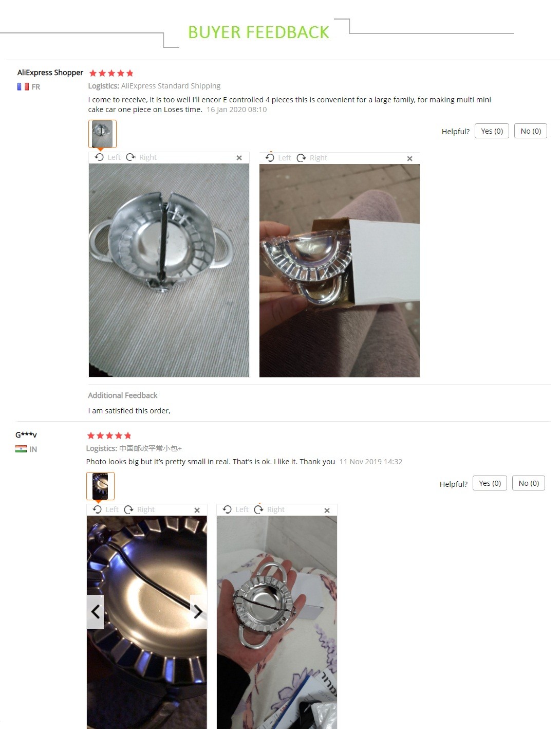Rotate left G***v's close-up mold photo

[106, 509]
